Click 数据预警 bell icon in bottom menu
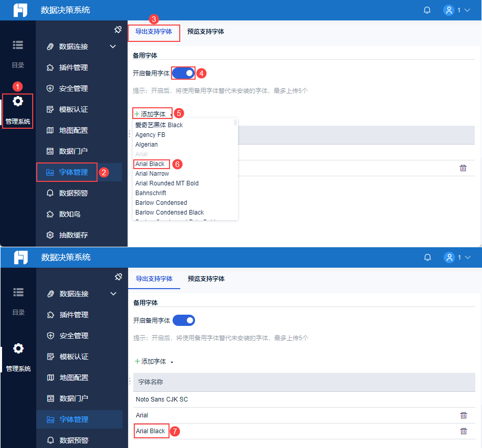 tap(51, 440)
